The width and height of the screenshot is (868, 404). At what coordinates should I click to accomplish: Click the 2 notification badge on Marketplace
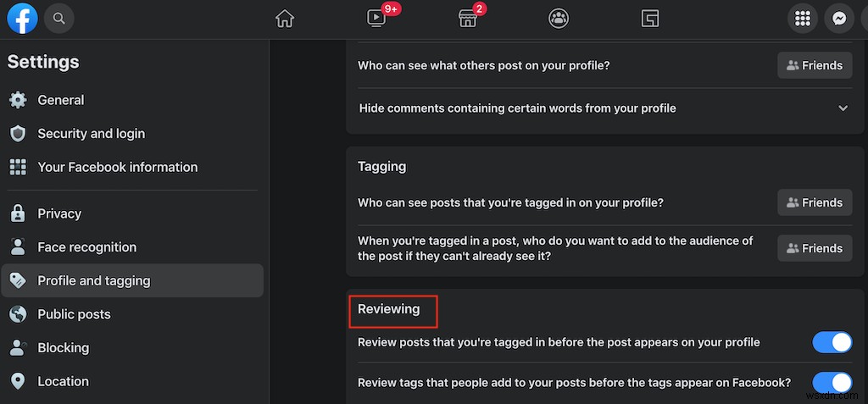[x=480, y=8]
